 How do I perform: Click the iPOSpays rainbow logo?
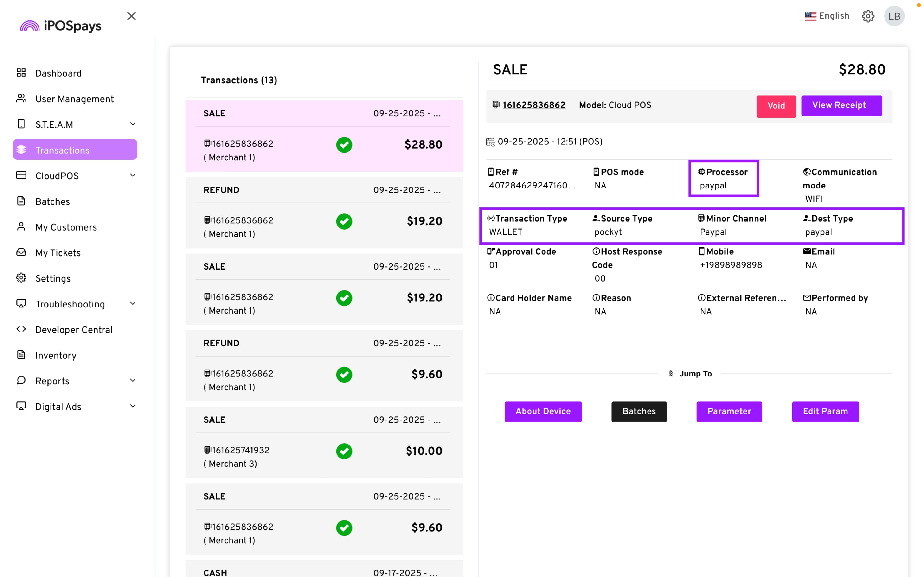pyautogui.click(x=30, y=26)
